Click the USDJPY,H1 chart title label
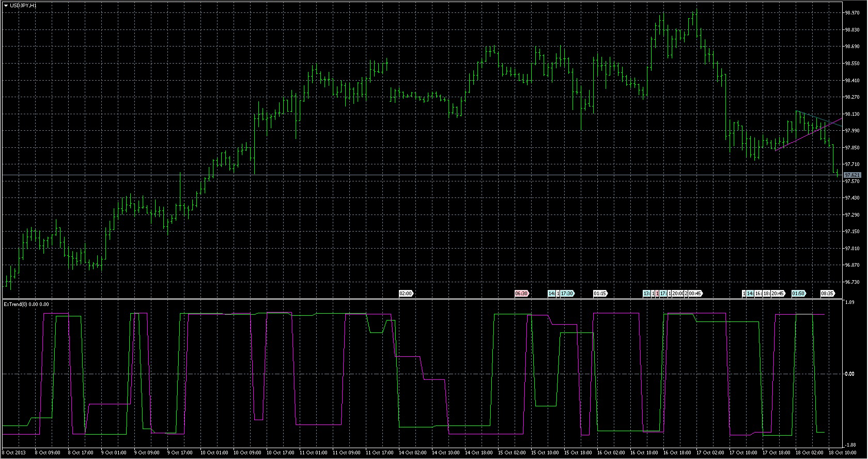The width and height of the screenshot is (868, 459). click(23, 5)
